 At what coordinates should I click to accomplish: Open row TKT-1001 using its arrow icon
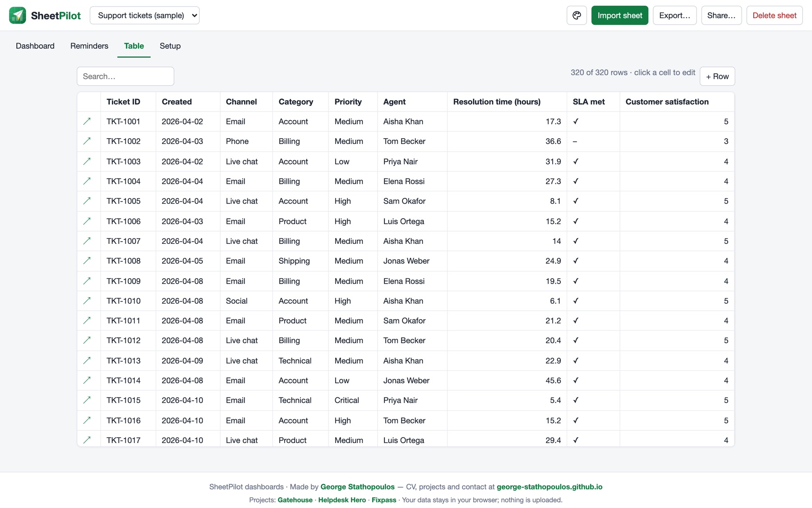pyautogui.click(x=87, y=121)
